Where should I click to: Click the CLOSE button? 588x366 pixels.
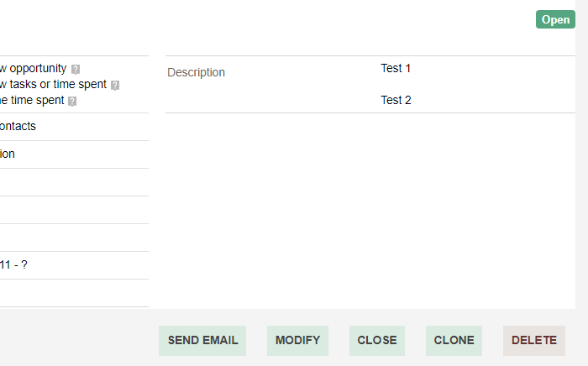(x=377, y=341)
